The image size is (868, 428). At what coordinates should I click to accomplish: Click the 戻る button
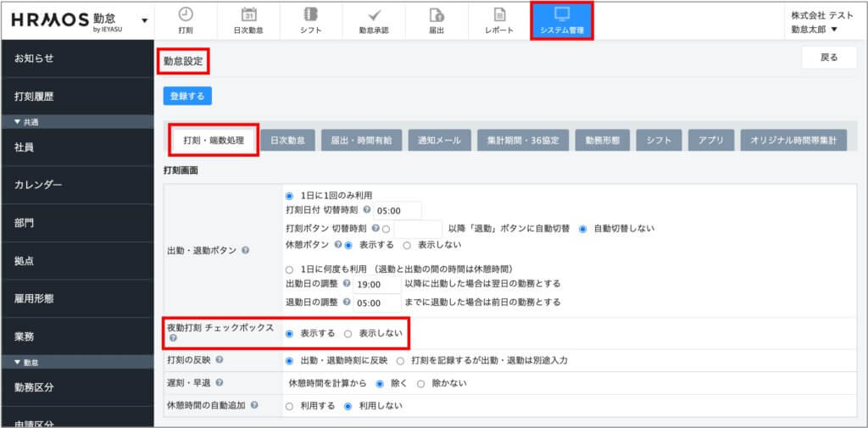pos(828,58)
